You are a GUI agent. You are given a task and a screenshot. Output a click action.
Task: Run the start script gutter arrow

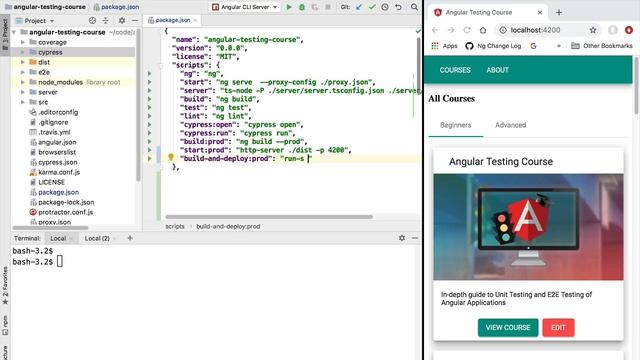coord(149,82)
